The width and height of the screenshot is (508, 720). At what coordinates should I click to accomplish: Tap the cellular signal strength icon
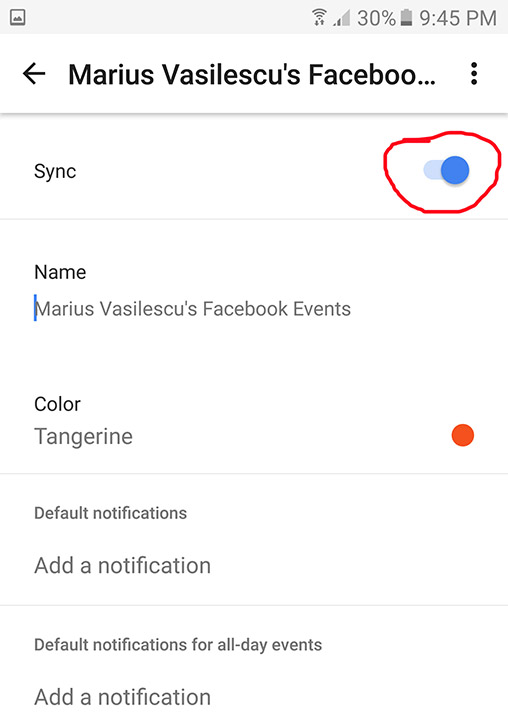point(342,18)
